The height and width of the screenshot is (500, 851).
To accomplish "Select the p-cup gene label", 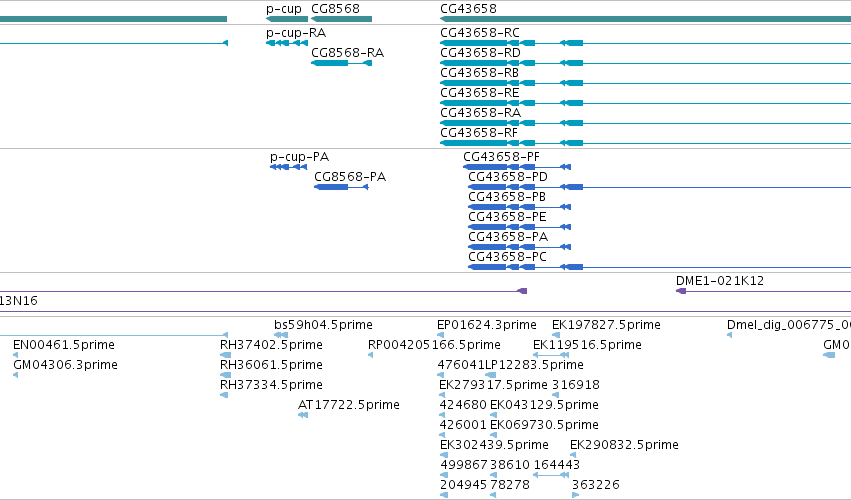I will (x=283, y=9).
